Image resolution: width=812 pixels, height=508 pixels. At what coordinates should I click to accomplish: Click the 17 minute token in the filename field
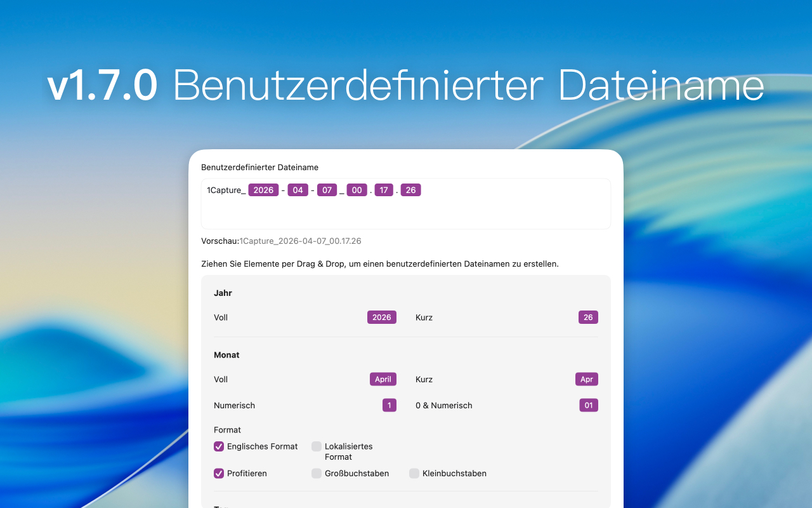(384, 190)
